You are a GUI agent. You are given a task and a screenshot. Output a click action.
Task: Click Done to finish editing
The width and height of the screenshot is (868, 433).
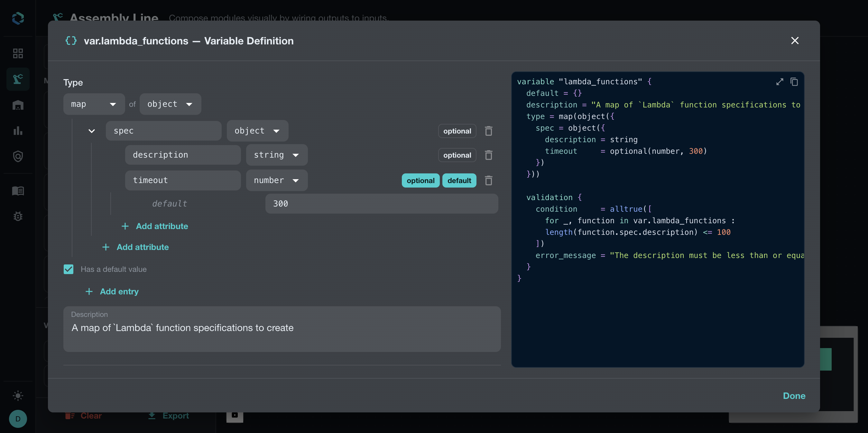(x=794, y=396)
